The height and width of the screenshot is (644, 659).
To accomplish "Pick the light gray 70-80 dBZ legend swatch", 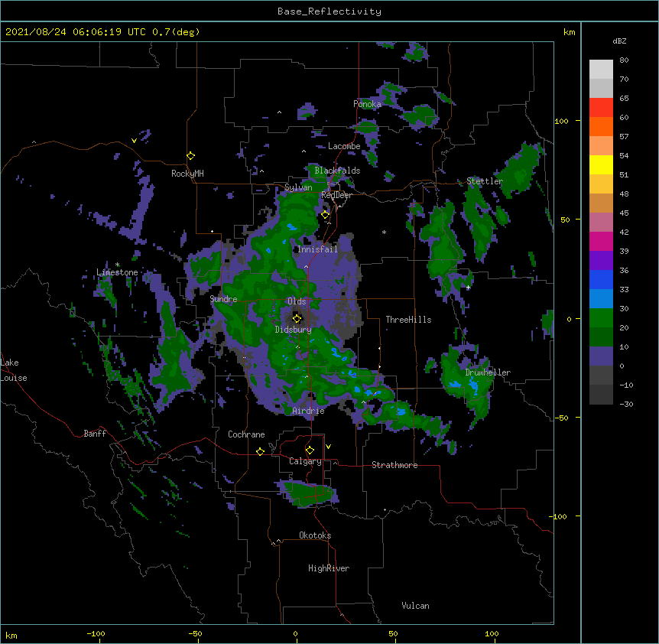I will click(601, 70).
